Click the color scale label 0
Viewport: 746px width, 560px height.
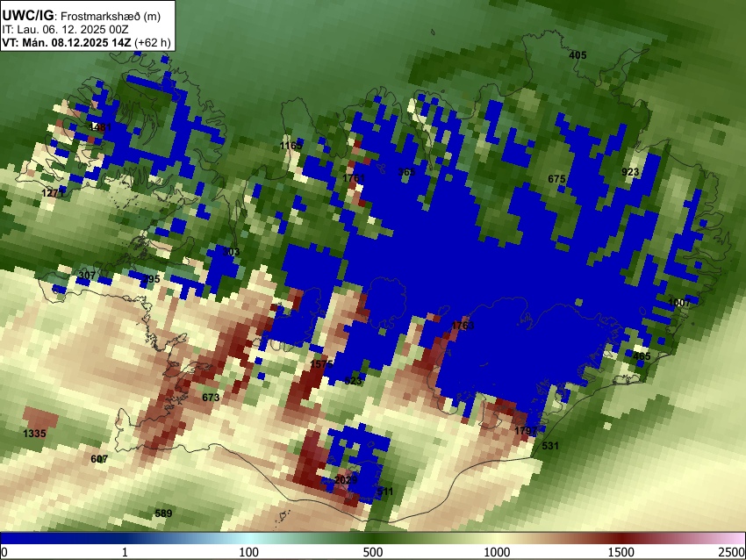(x=4, y=552)
